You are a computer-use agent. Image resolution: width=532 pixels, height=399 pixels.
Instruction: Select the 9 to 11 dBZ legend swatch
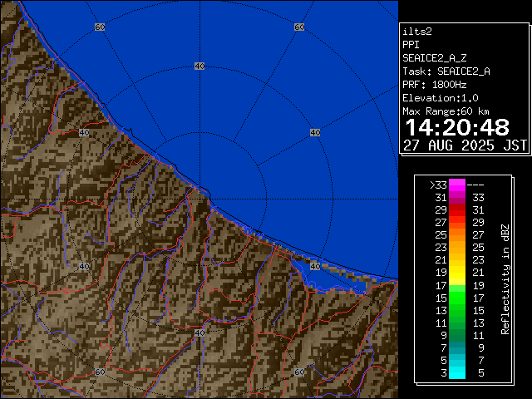point(457,334)
